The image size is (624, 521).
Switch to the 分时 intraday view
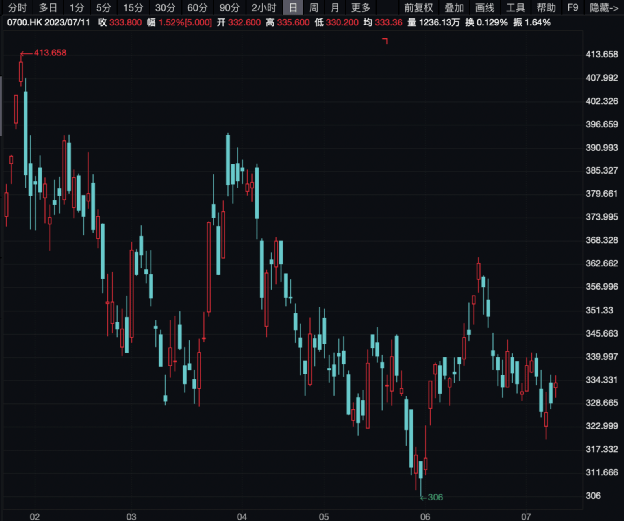(x=18, y=7)
